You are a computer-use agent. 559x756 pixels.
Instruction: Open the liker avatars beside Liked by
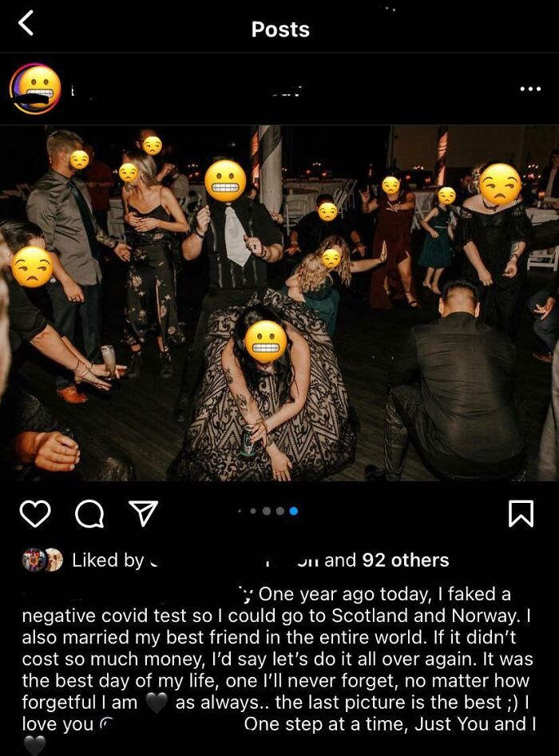pos(42,560)
